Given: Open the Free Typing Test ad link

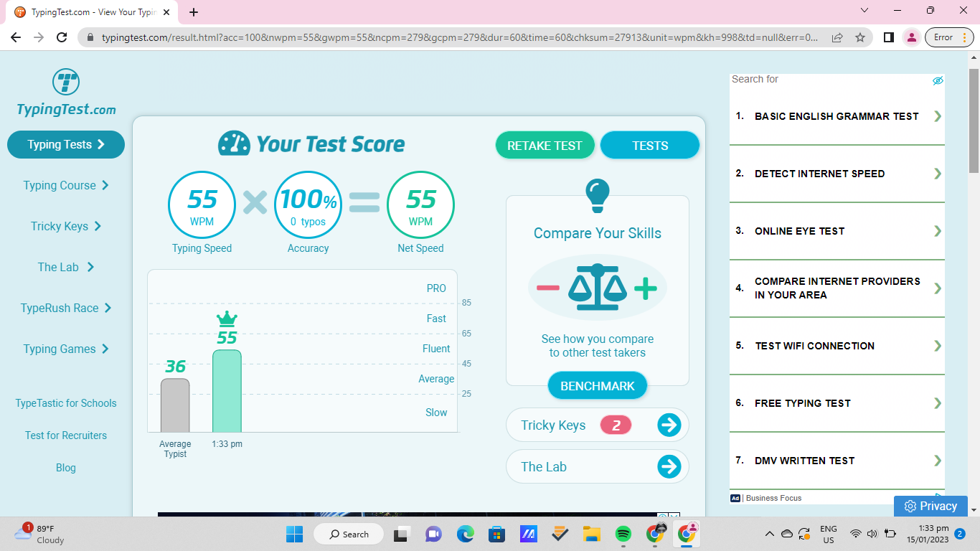Looking at the screenshot, I should [802, 403].
